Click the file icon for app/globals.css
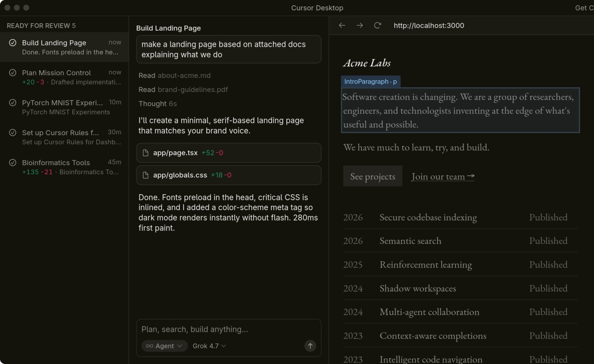Image resolution: width=594 pixels, height=364 pixels. coord(145,175)
